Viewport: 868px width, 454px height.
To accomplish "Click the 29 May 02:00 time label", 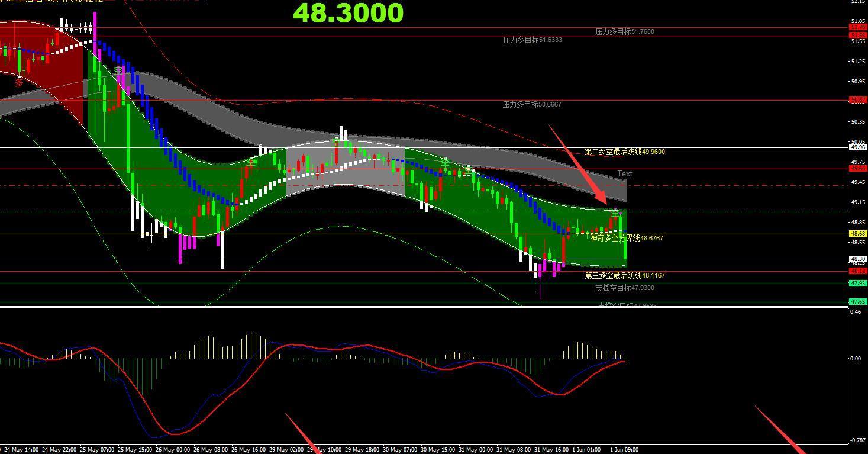I will (287, 450).
